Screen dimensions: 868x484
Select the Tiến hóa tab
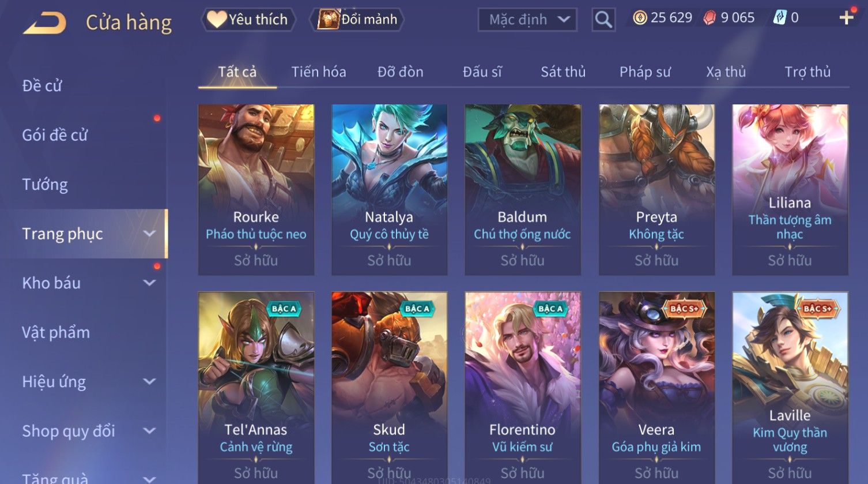pyautogui.click(x=319, y=72)
